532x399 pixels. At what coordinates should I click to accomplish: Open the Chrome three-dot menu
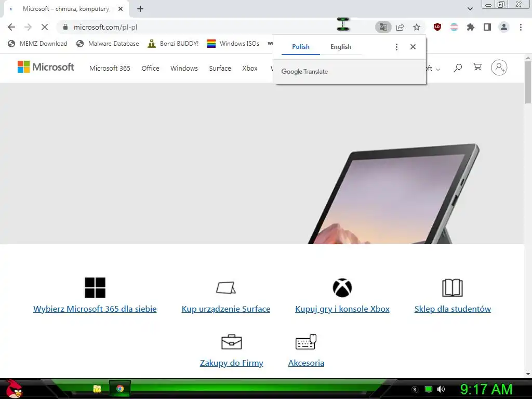point(521,27)
